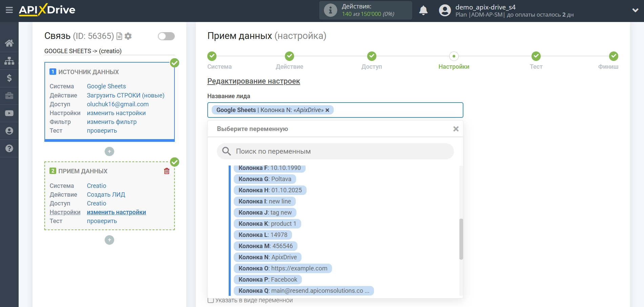Open connection settings with the gear icon
The image size is (644, 307).
tap(128, 36)
